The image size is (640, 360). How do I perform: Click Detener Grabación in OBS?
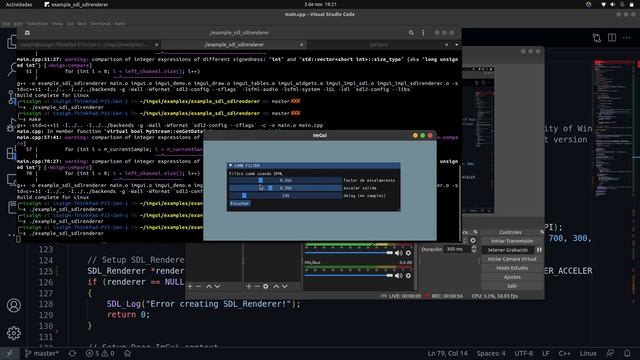point(508,250)
